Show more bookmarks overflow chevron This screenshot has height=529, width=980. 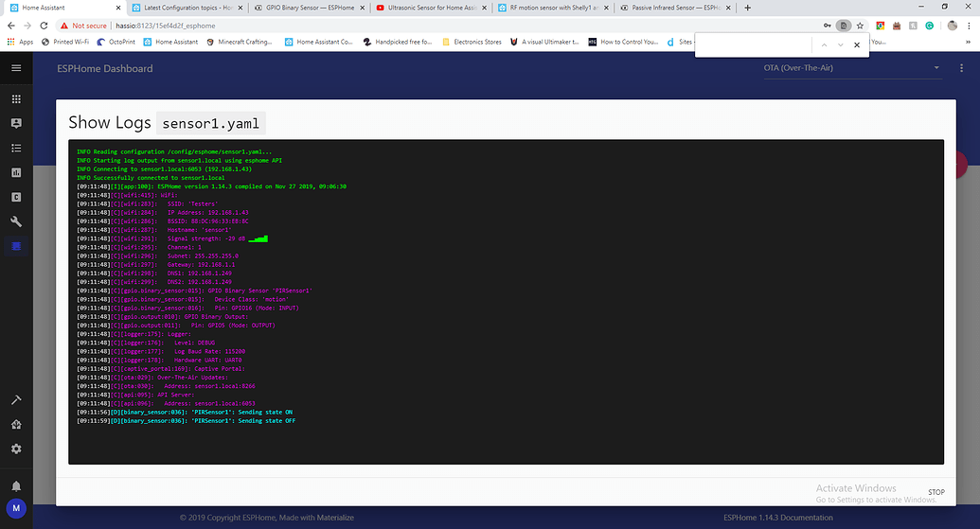(x=968, y=42)
